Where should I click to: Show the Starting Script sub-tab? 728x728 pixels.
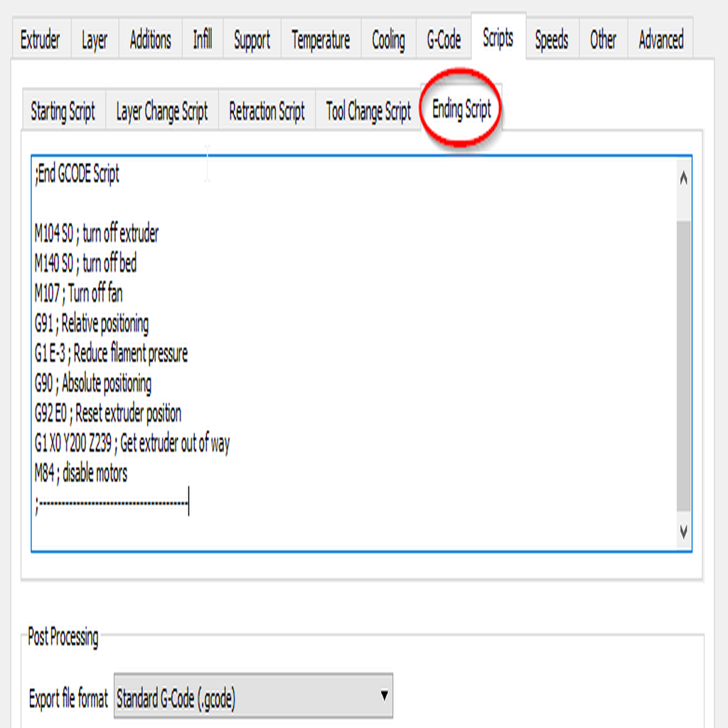63,111
